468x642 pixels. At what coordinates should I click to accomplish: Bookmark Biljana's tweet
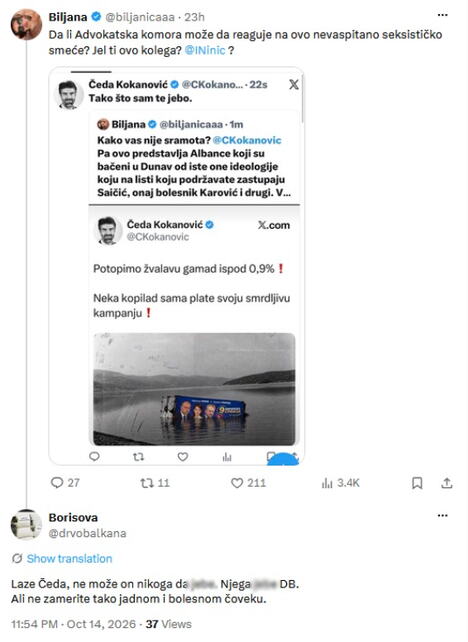(417, 483)
